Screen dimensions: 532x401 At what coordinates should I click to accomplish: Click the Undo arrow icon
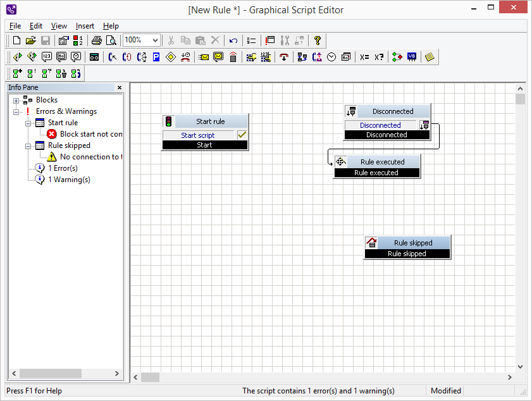[233, 40]
